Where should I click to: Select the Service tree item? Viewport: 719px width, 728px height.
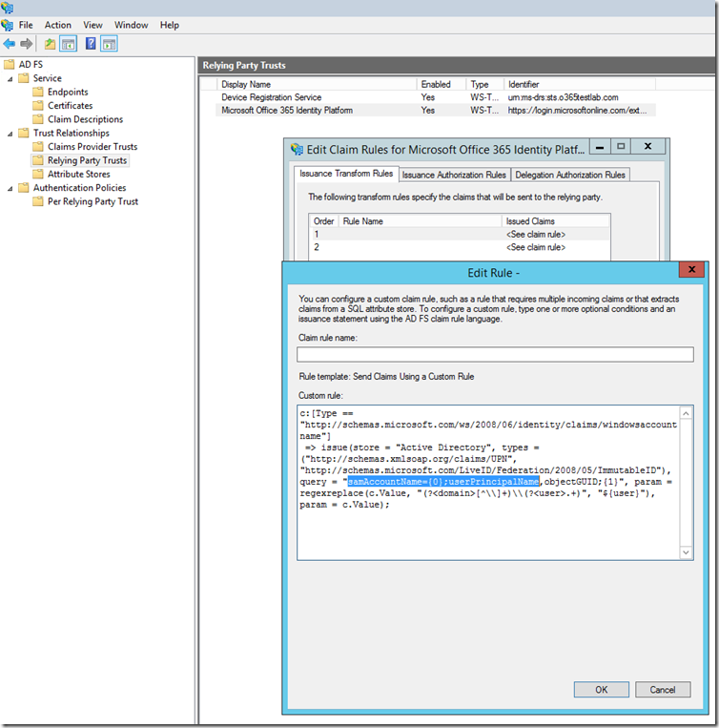(x=47, y=78)
